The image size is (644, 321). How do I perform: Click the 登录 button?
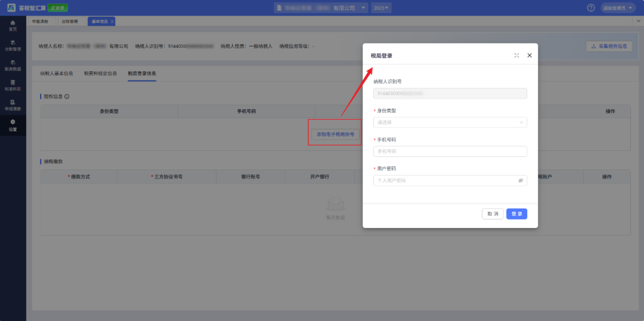(516, 214)
